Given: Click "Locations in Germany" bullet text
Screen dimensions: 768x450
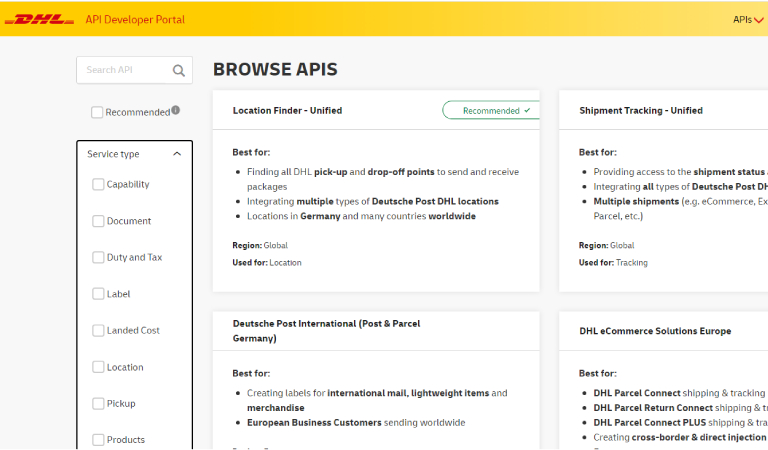Looking at the screenshot, I should click(x=361, y=216).
